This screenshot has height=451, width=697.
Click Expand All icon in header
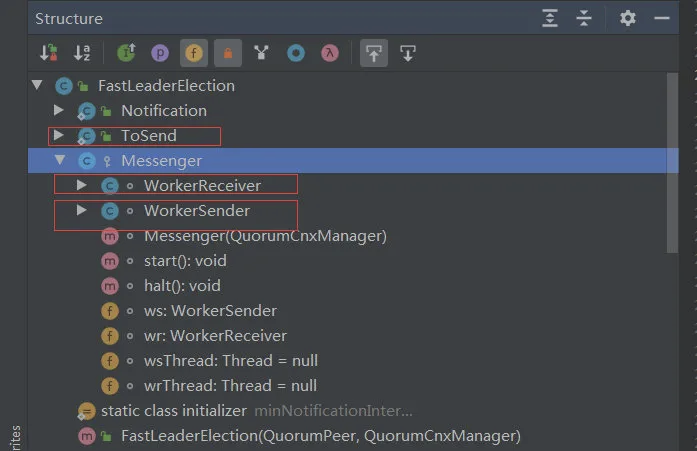point(550,18)
